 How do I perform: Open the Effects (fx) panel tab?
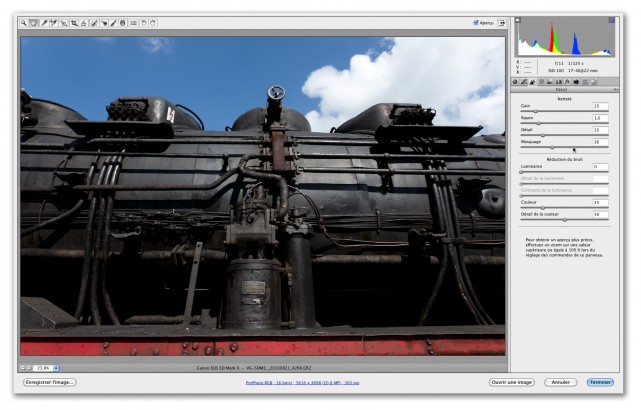point(567,82)
